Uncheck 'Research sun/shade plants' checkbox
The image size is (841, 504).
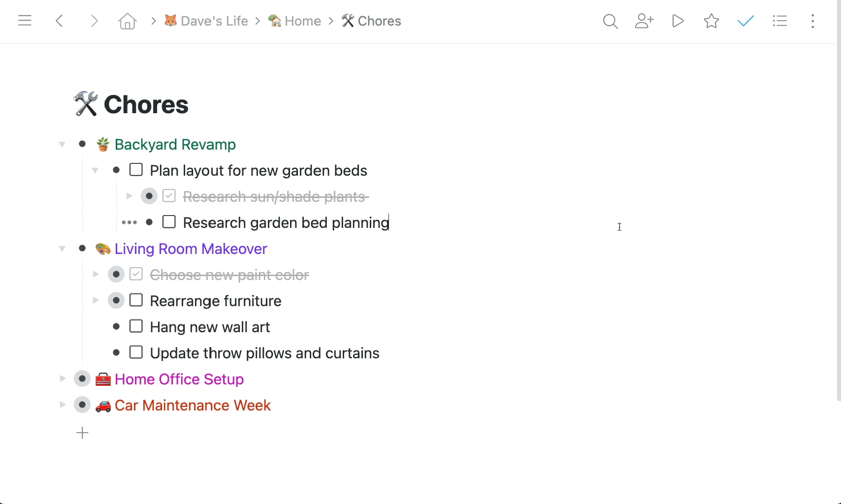tap(169, 196)
